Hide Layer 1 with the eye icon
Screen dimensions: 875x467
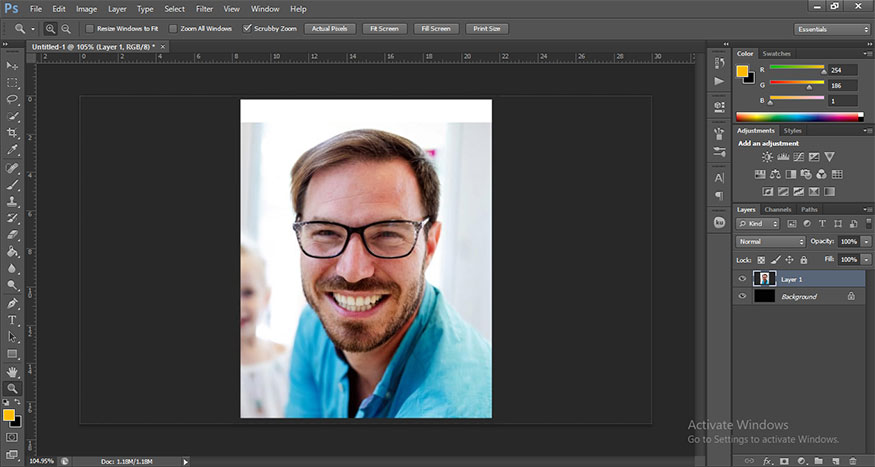742,279
